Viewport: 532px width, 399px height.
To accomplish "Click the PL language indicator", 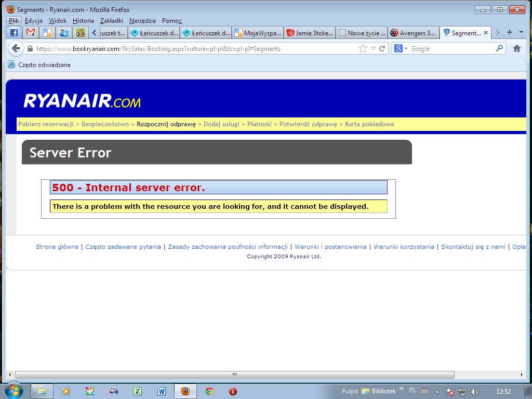I will pyautogui.click(x=413, y=390).
